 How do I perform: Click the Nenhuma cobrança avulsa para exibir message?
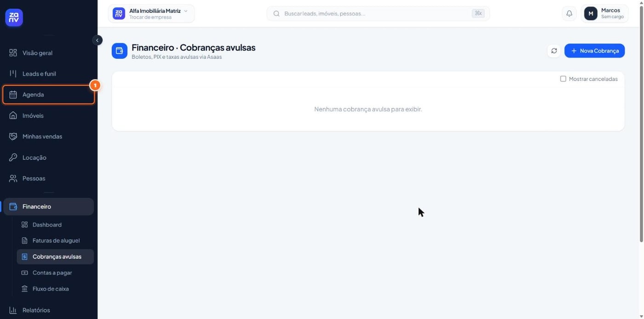(368, 109)
